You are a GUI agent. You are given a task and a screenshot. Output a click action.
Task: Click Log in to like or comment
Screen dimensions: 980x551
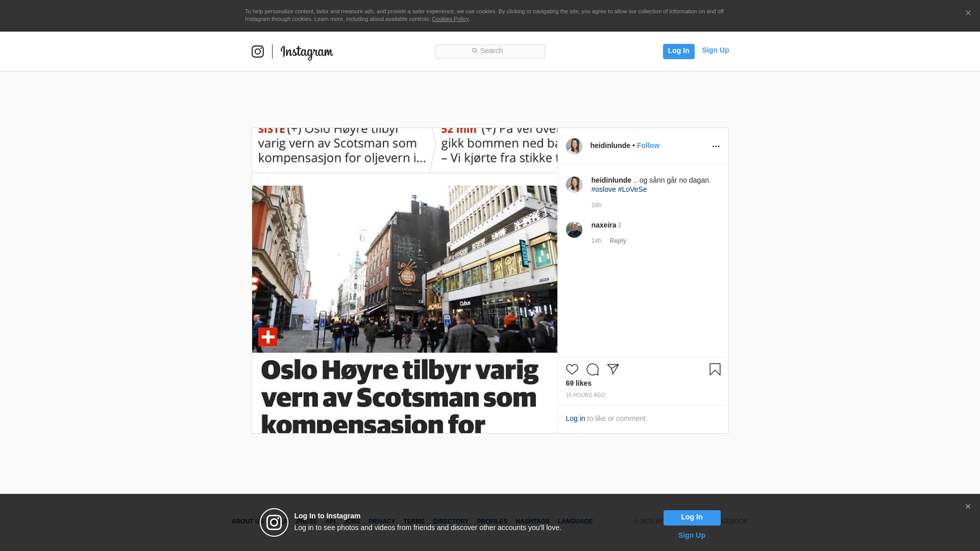[x=575, y=418]
